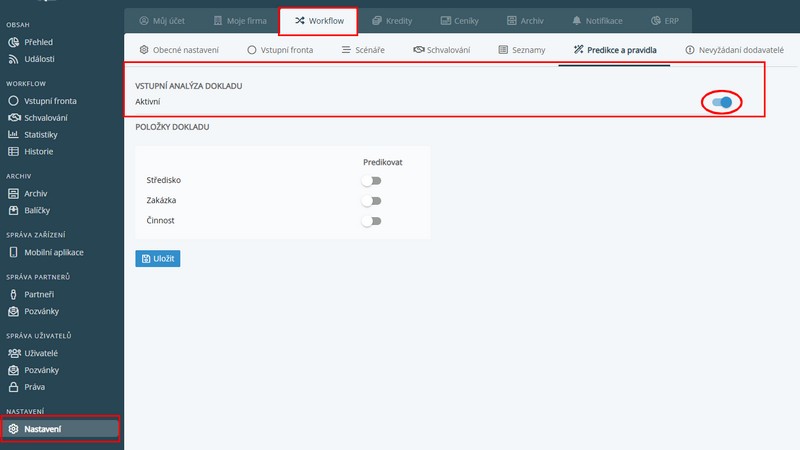
Task: Enable prediction for Středisko
Action: (x=372, y=181)
